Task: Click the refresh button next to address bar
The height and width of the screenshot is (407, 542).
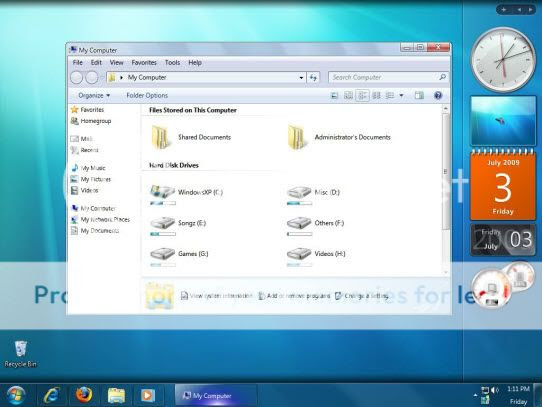Action: pos(313,77)
